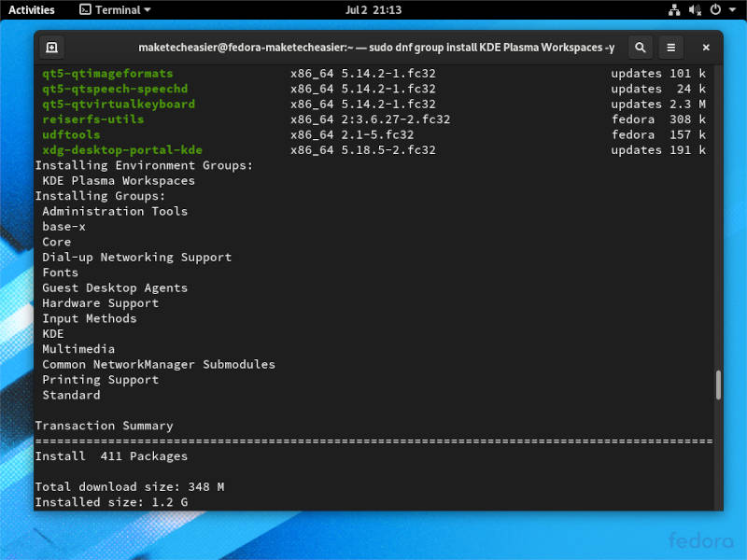Open the hamburger menu in terminal
The width and height of the screenshot is (747, 560).
pyautogui.click(x=670, y=47)
